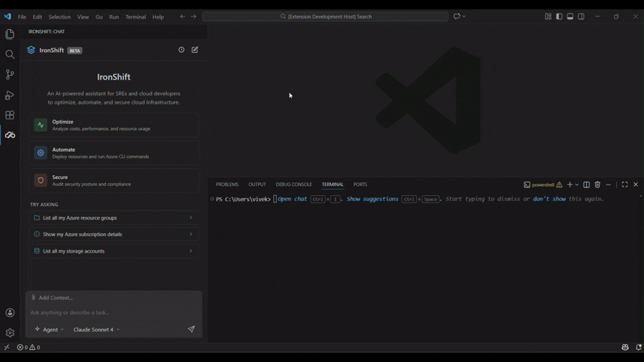Open Run and Debug view
644x362 pixels.
pos(10,95)
